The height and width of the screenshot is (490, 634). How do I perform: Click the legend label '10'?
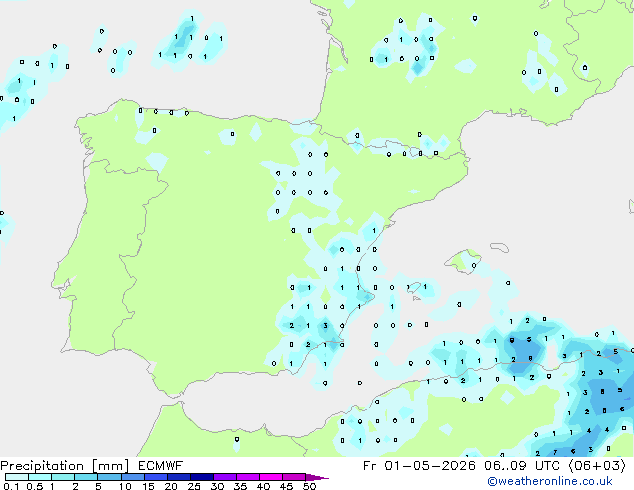[x=125, y=486]
